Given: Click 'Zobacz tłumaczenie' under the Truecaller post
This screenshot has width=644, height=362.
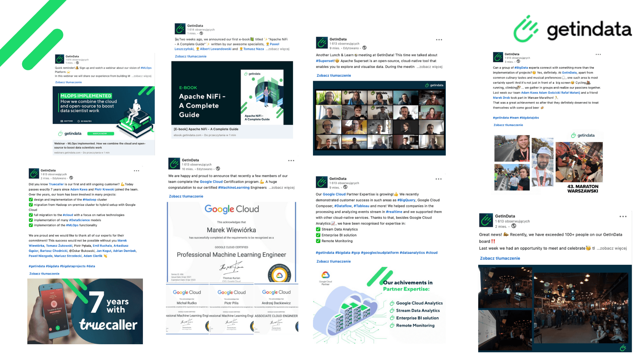Looking at the screenshot, I should (44, 274).
